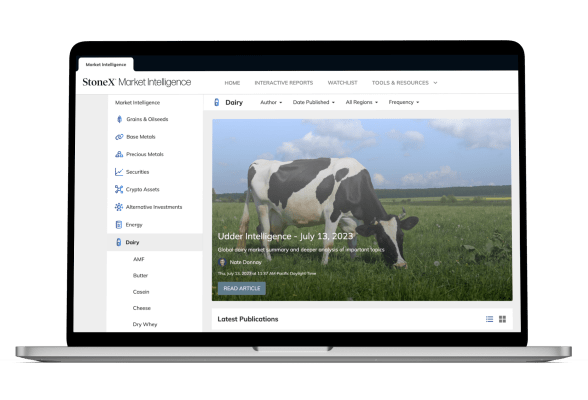The height and width of the screenshot is (400, 588).
Task: Go to Home in top navigation
Action: click(232, 83)
